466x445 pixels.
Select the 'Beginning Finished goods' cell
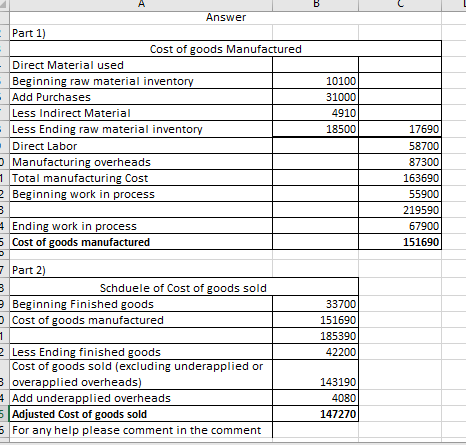pyautogui.click(x=141, y=304)
